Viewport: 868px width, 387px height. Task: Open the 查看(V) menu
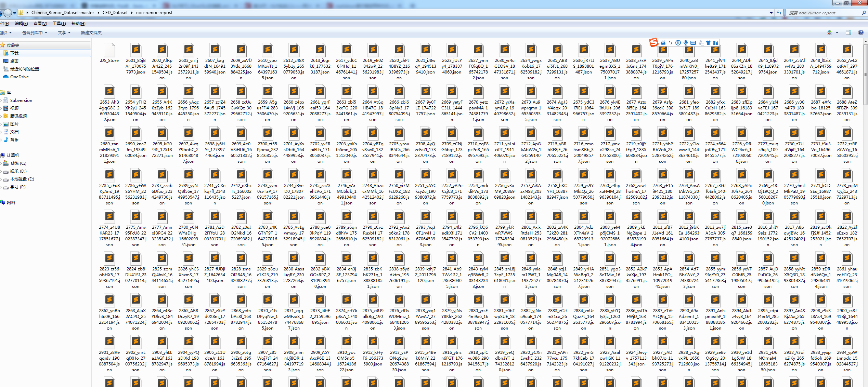pos(40,23)
